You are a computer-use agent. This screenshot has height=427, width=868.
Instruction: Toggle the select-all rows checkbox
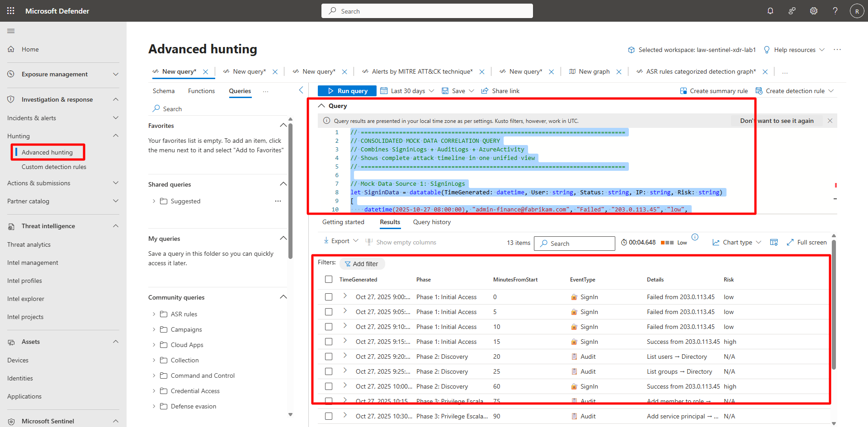coord(329,280)
